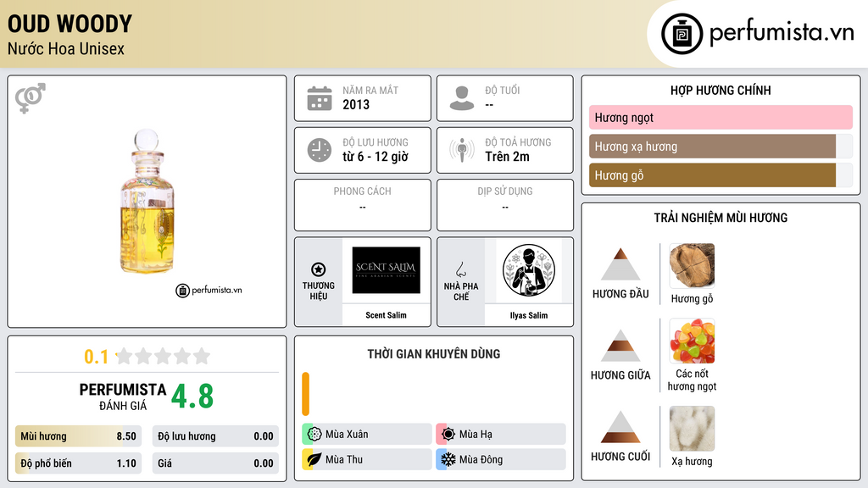Open the Scent Salim brand link

(386, 315)
